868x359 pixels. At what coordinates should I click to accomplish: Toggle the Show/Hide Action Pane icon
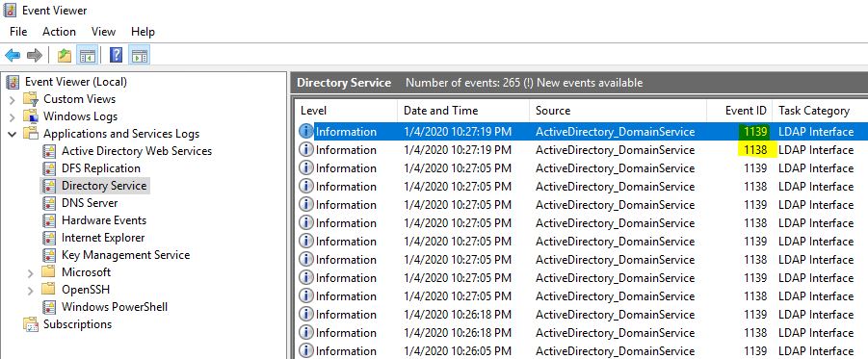tap(139, 55)
